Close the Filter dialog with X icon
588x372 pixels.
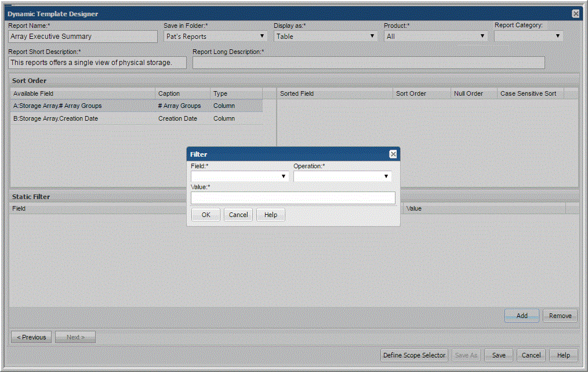click(393, 154)
